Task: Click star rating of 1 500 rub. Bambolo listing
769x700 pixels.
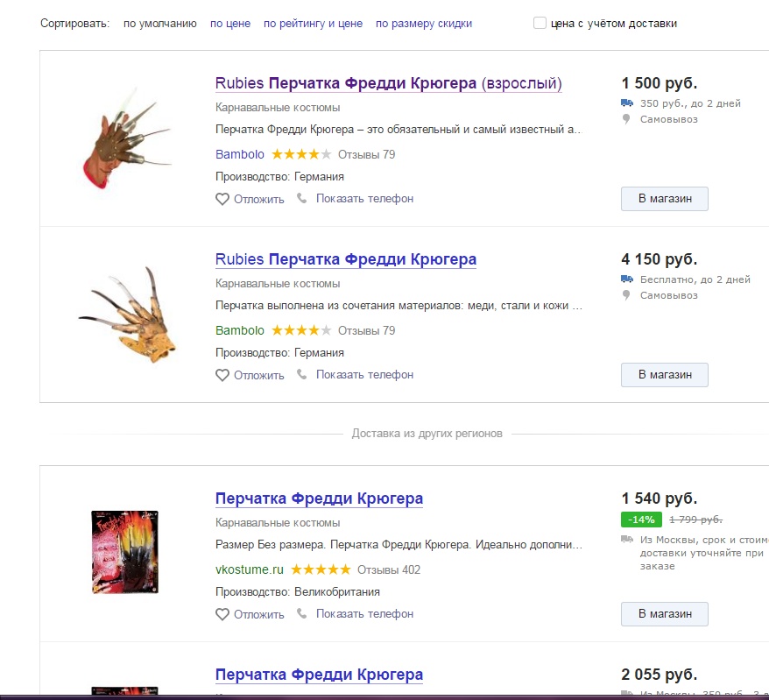Action: (x=301, y=154)
